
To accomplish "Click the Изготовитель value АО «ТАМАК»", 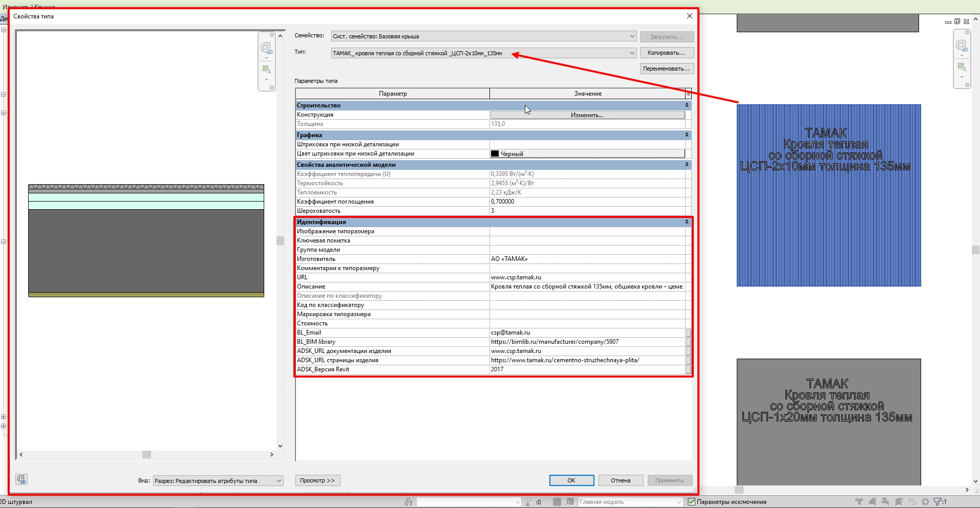I will (587, 259).
